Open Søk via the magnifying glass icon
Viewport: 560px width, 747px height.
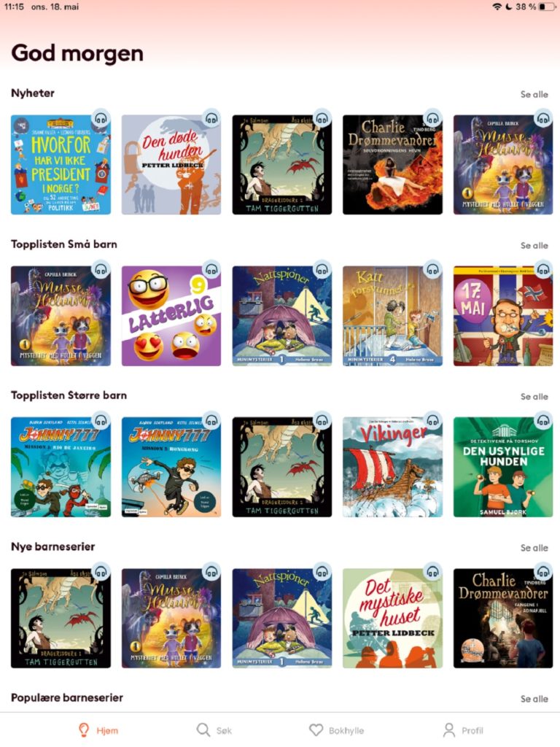click(x=203, y=729)
